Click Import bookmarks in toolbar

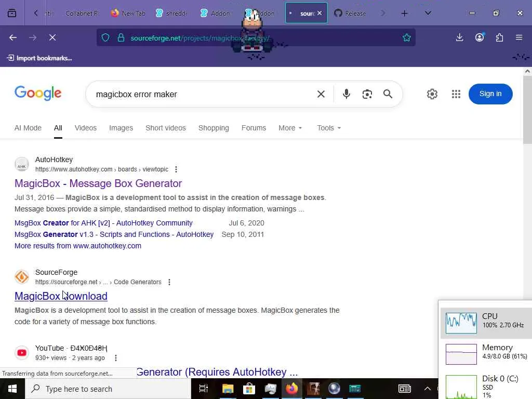(x=39, y=58)
